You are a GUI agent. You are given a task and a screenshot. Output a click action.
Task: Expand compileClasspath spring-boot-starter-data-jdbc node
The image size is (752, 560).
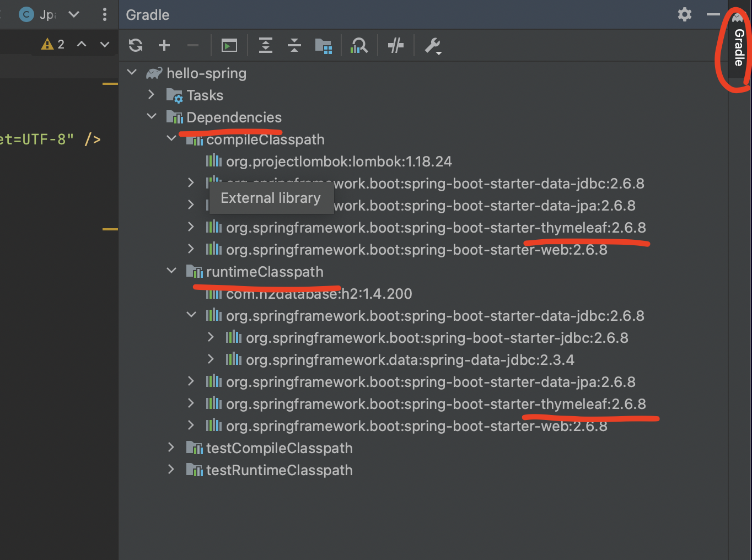click(x=191, y=182)
